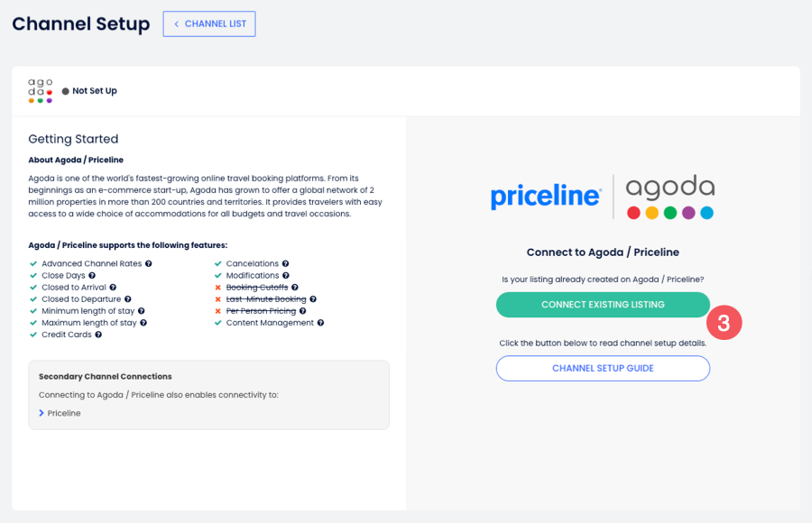The height and width of the screenshot is (523, 812).
Task: Expand the Priceline secondary channel connection
Action: 62,413
